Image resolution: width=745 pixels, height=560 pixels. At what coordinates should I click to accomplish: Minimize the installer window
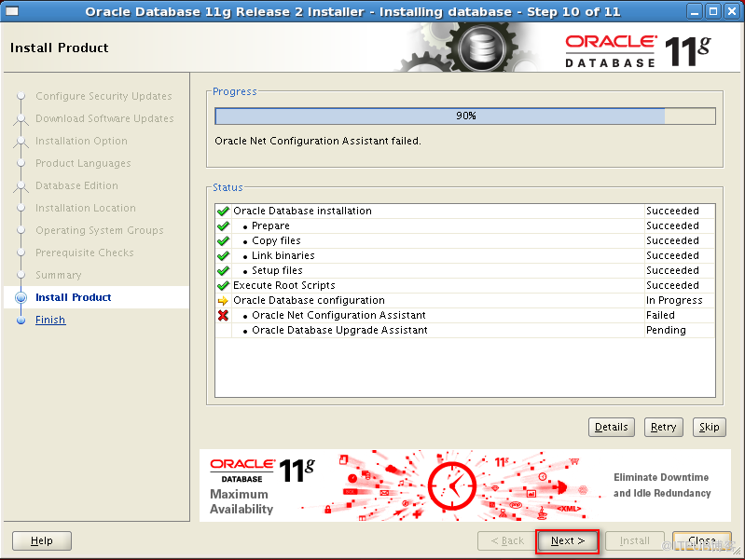[x=695, y=11]
